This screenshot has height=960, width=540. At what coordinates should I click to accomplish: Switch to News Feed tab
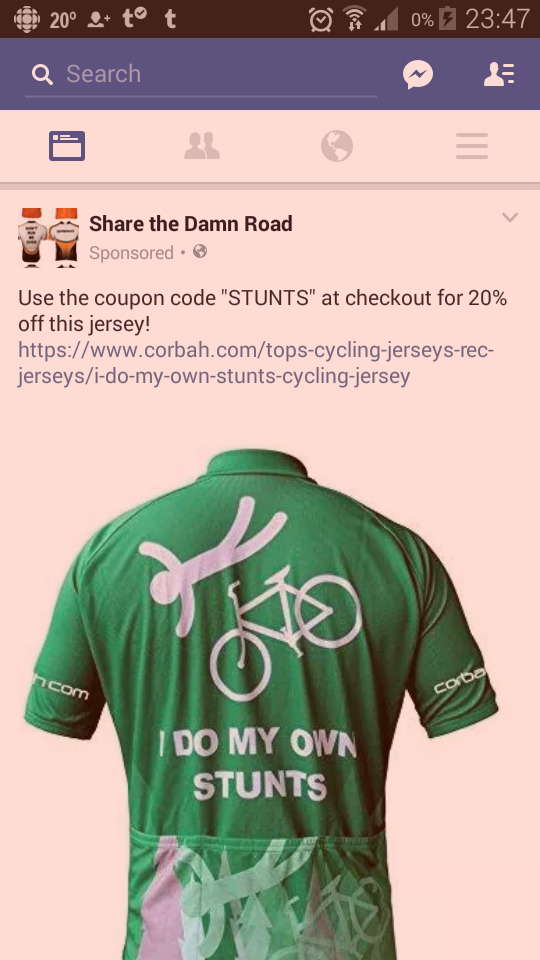pos(67,146)
